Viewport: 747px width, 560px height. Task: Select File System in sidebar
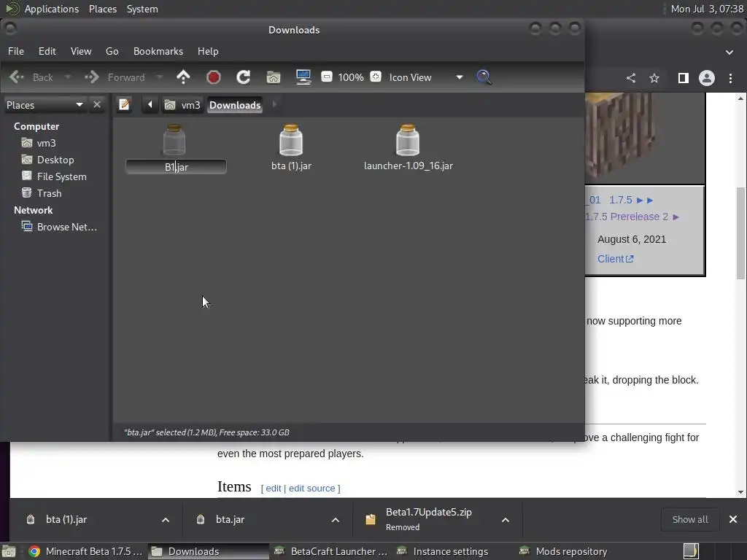pyautogui.click(x=54, y=176)
